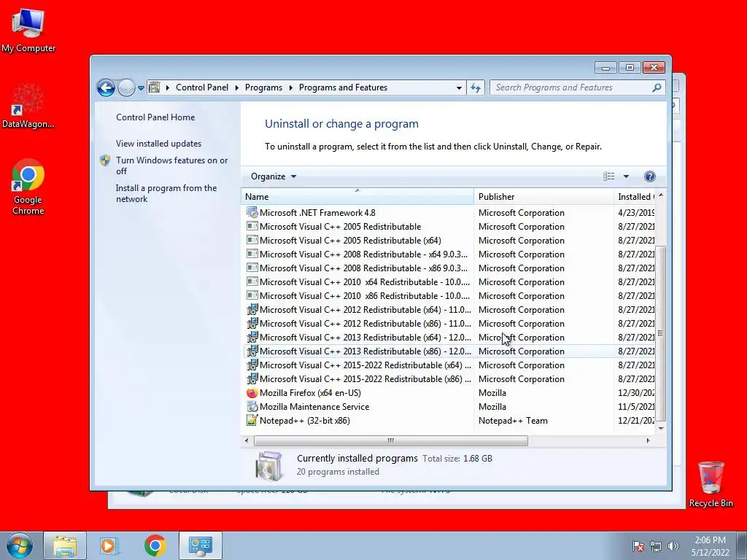
Task: Click the Programs and Features breadcrumb
Action: [x=343, y=87]
